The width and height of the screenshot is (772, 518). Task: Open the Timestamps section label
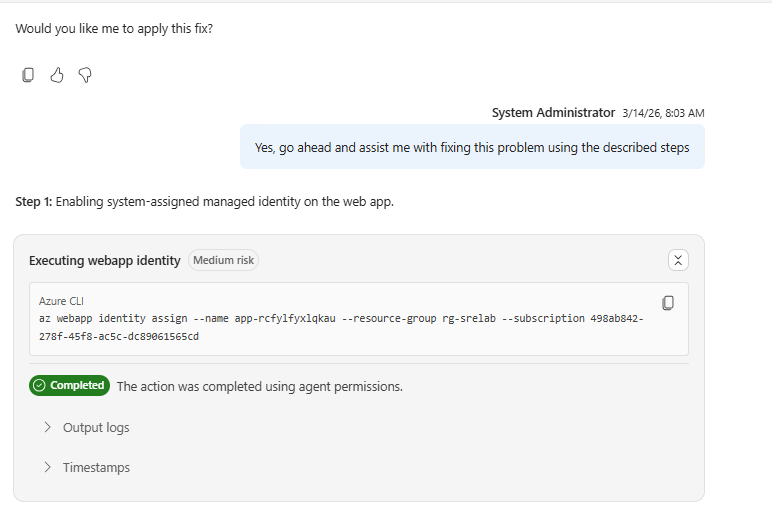coord(96,467)
